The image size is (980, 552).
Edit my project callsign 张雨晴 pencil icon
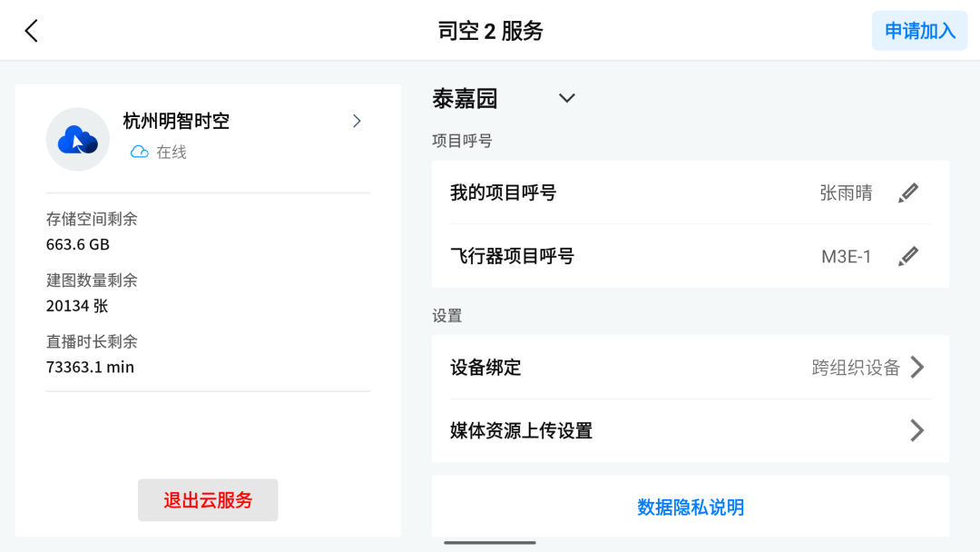(908, 192)
